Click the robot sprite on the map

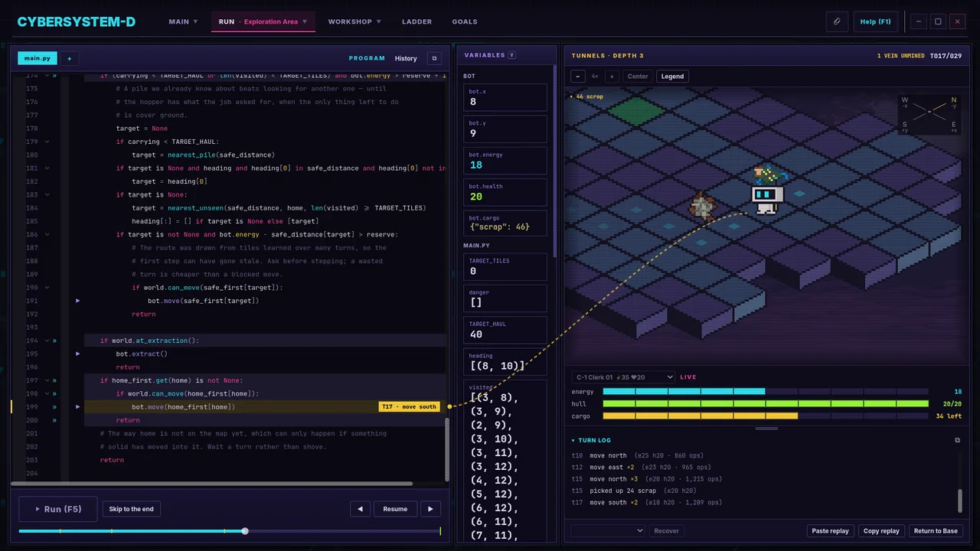point(767,198)
